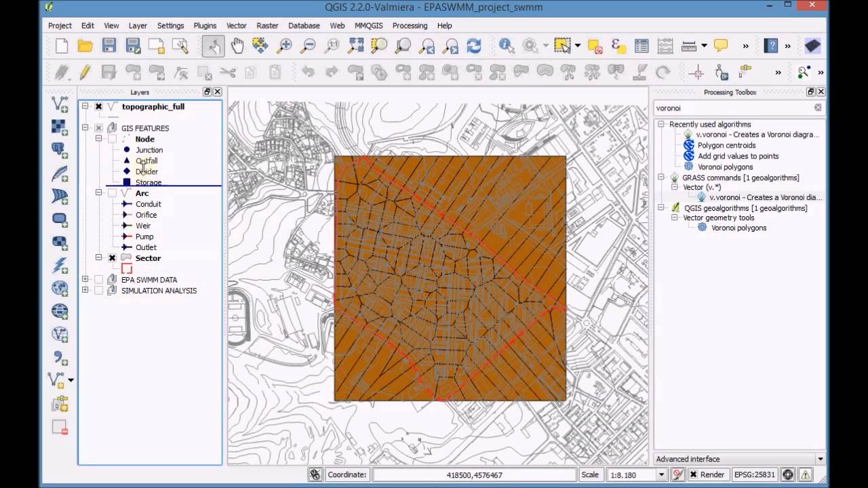This screenshot has height=488, width=868.
Task: Click the Coordinate value field
Action: click(474, 475)
